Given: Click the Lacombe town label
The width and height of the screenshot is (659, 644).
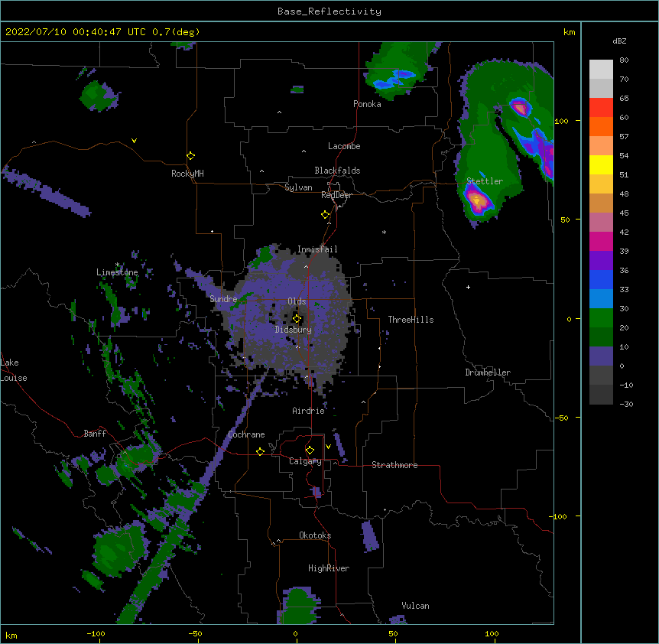Looking at the screenshot, I should coord(344,146).
